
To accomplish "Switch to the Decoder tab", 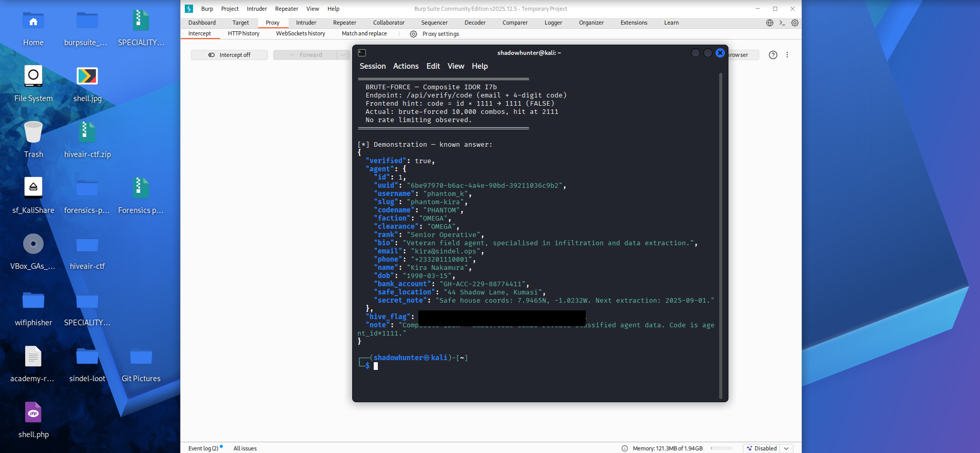I will [475, 23].
